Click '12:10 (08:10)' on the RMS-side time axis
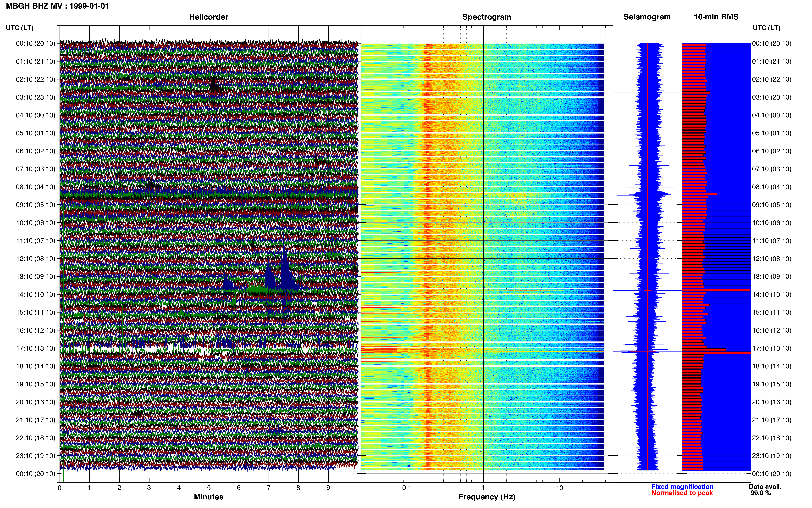This screenshot has height=508, width=812. pos(772,259)
